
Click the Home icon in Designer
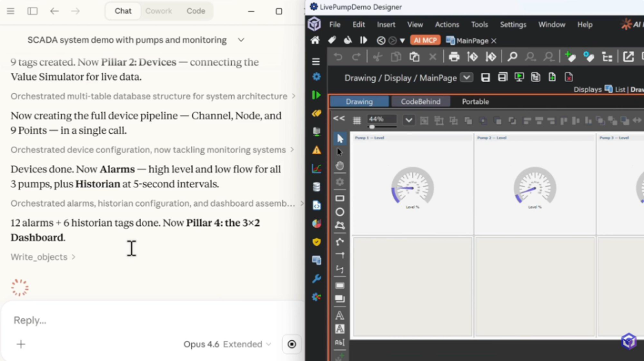(x=315, y=41)
